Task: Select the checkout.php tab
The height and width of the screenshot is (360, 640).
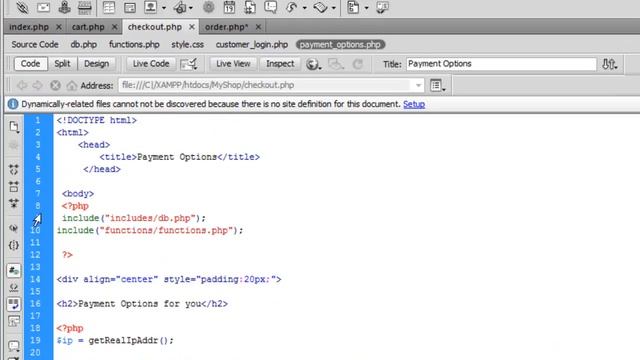Action: click(155, 27)
